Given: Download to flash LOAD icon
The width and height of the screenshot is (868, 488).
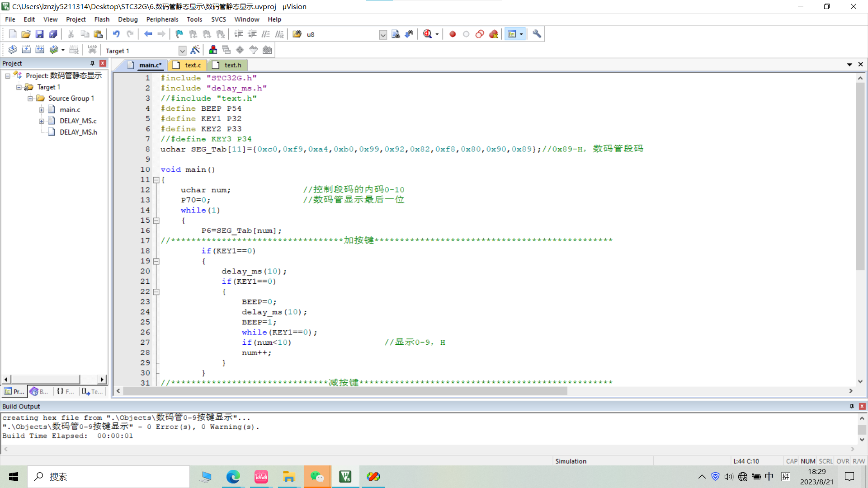Looking at the screenshot, I should [92, 50].
